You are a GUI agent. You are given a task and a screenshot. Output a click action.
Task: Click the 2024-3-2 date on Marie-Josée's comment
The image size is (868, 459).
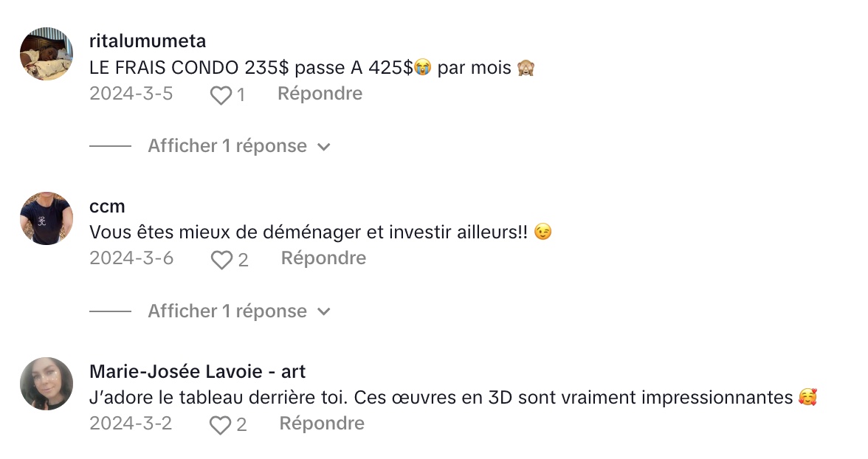click(131, 424)
